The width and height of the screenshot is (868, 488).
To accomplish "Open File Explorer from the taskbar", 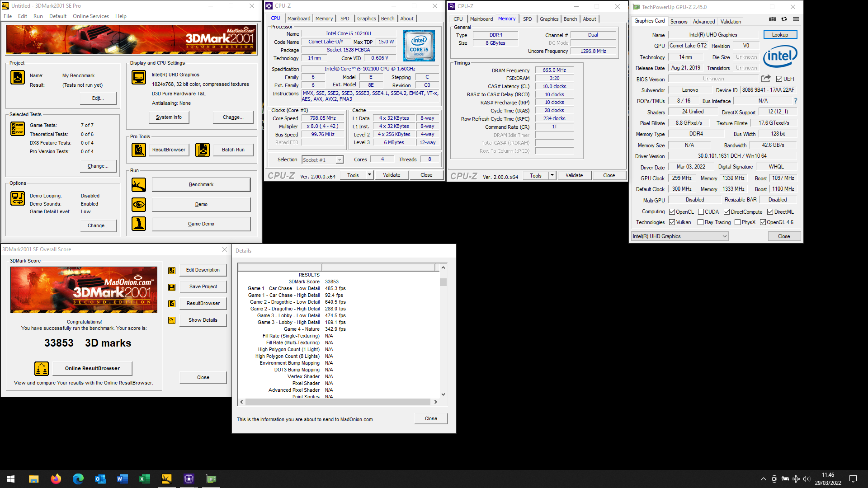I will (34, 479).
